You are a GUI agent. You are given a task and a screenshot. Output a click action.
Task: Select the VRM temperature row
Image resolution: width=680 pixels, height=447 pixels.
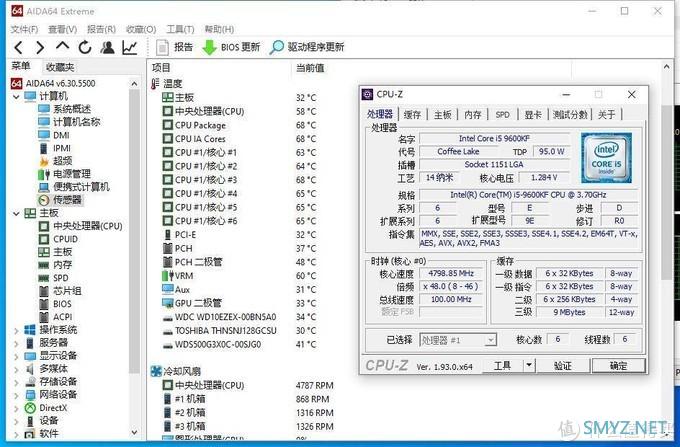tap(239, 276)
